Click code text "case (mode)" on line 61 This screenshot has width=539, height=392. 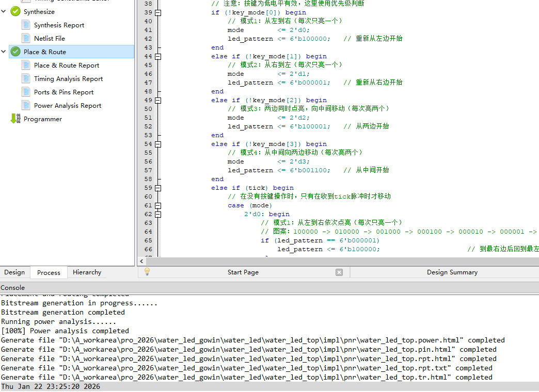(249, 205)
